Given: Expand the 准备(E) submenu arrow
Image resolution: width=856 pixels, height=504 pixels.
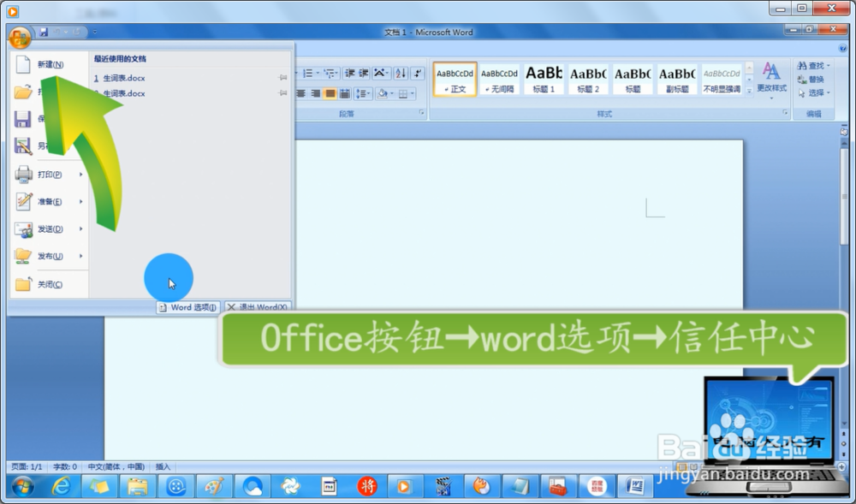Looking at the screenshot, I should point(80,202).
